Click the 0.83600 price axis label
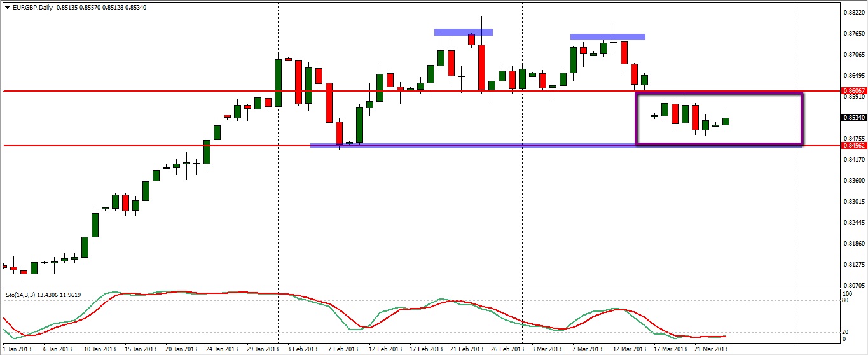Screen dimensions: 868x355 853,181
